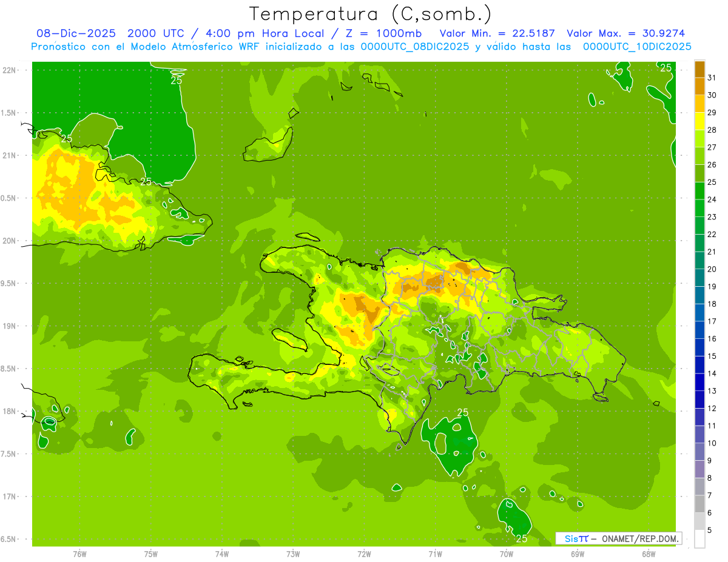Click the '17N' latitude axis label
This screenshot has height=562, width=728.
tap(9, 497)
